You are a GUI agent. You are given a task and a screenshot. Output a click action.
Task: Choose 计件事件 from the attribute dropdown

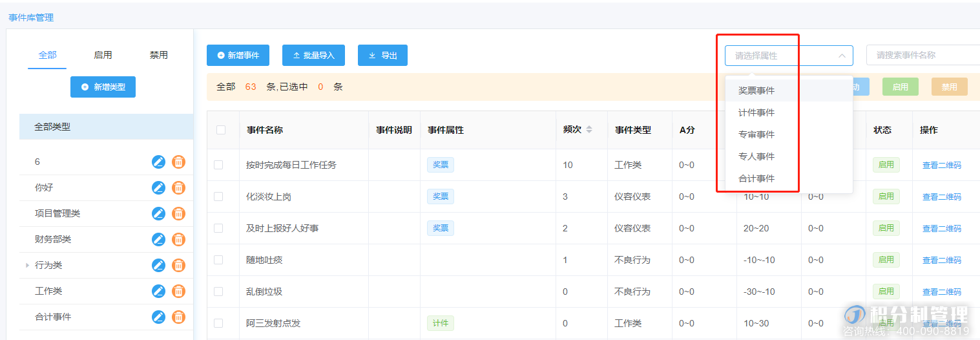click(x=756, y=112)
